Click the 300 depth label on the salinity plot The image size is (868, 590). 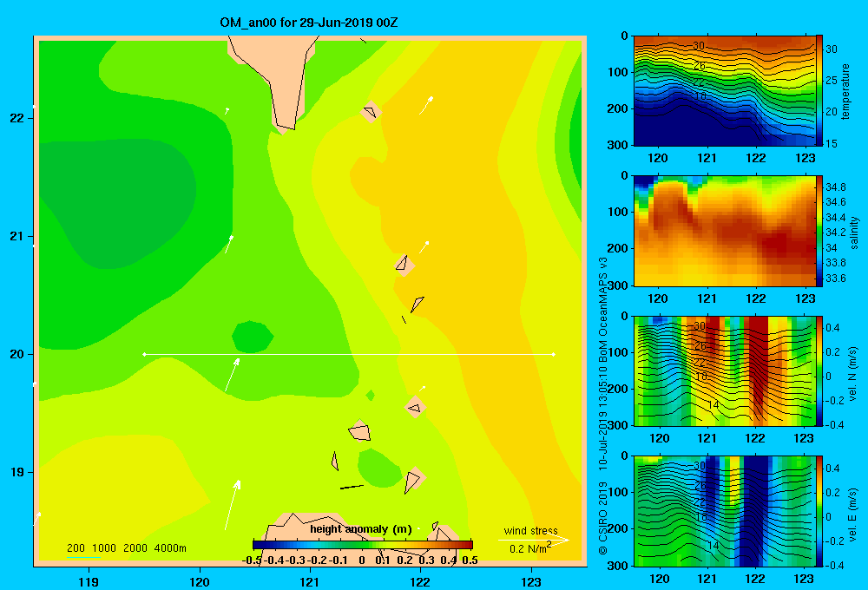pyautogui.click(x=620, y=285)
